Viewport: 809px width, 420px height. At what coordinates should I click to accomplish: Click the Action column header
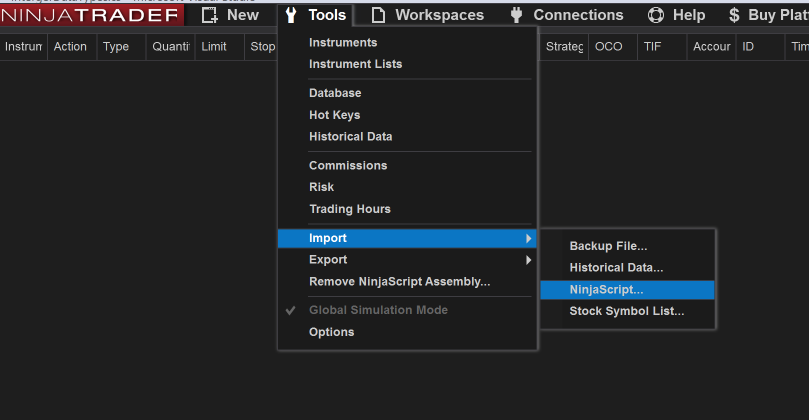(72, 46)
